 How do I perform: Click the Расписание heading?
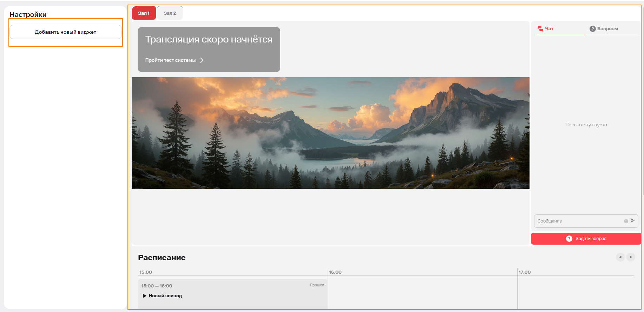(x=162, y=258)
